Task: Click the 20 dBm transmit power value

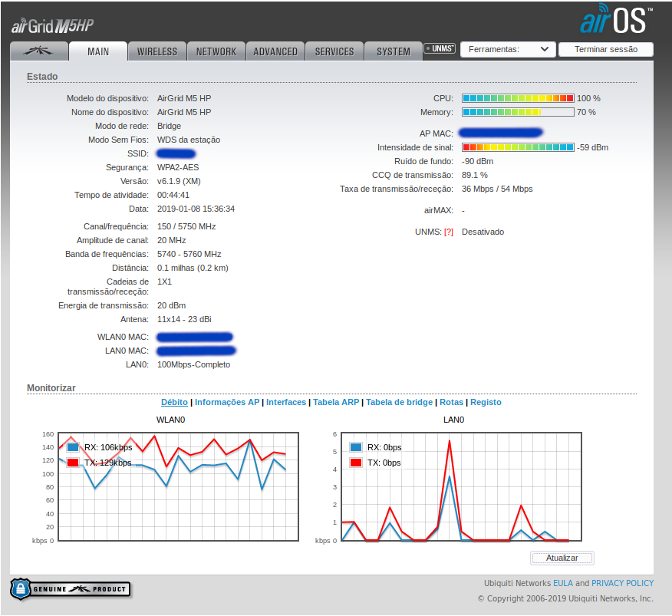Action: pyautogui.click(x=171, y=305)
